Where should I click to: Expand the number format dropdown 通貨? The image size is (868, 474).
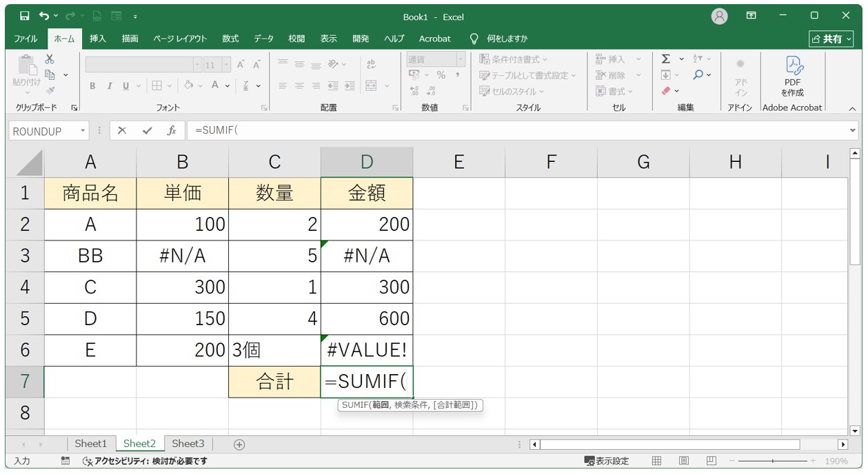[x=461, y=59]
